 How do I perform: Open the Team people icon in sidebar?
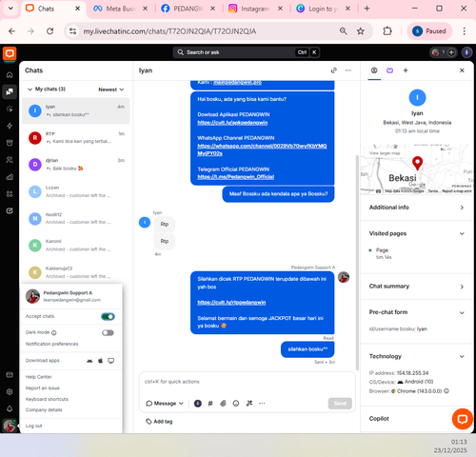coord(10,160)
